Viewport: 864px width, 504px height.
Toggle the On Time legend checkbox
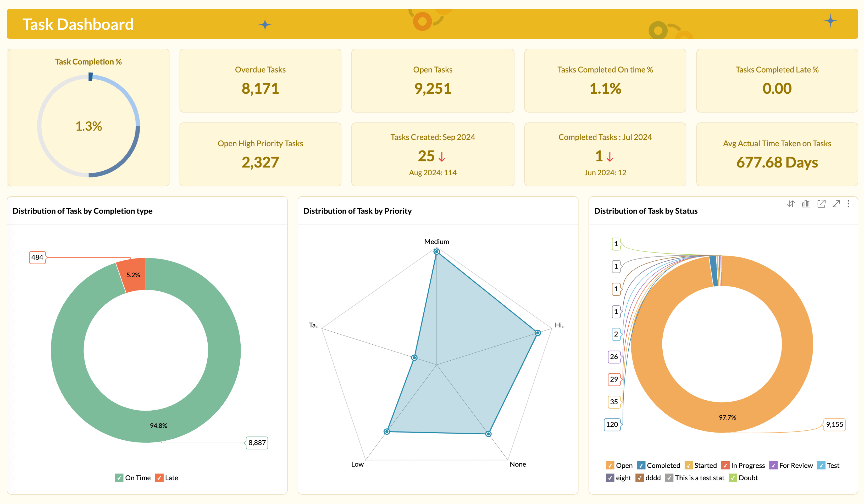click(x=119, y=478)
